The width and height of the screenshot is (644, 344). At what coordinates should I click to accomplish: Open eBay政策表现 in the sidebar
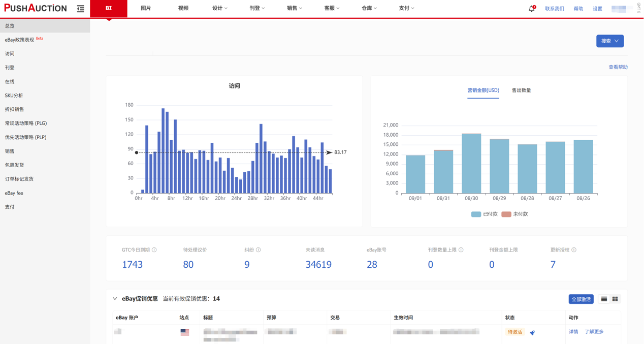[20, 40]
